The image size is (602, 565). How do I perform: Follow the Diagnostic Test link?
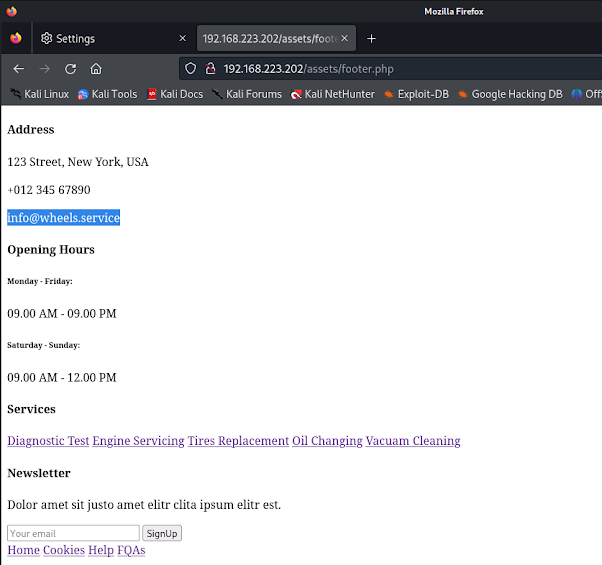48,441
